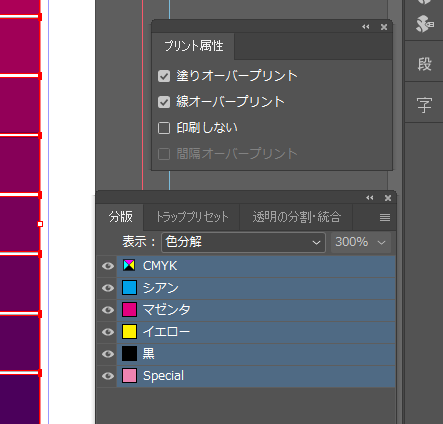The width and height of the screenshot is (443, 424).
Task: Hide the シアン plate with eye icon
Action: coord(108,288)
